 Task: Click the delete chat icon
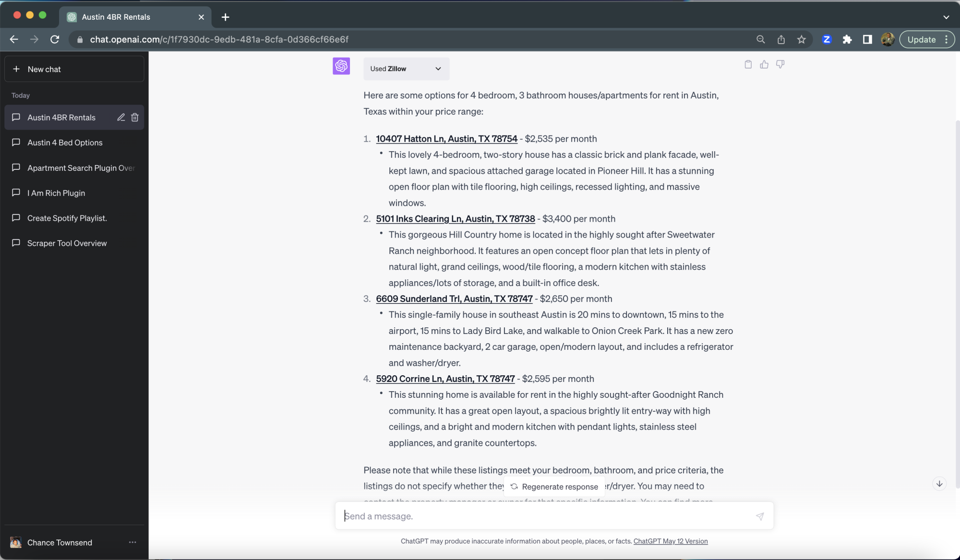(x=134, y=118)
